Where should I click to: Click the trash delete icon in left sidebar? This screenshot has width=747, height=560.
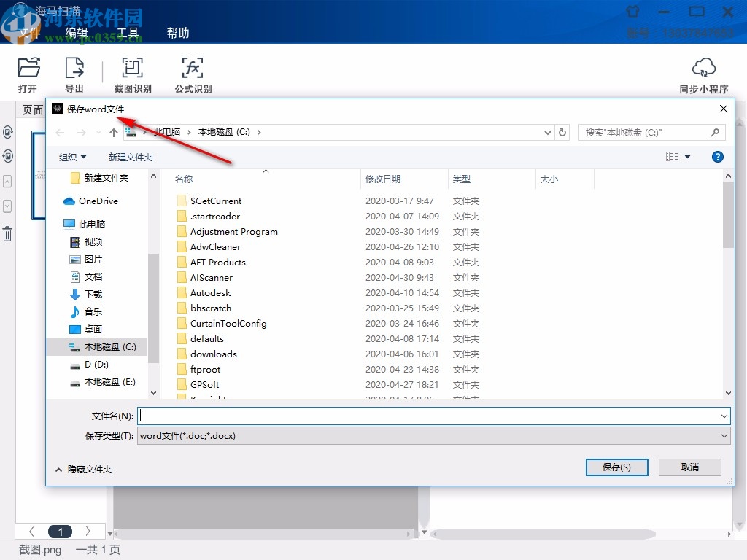7,233
